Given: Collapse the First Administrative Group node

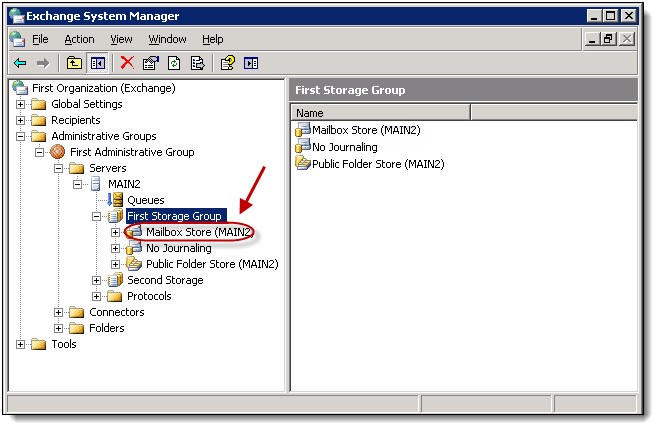Looking at the screenshot, I should 39,152.
